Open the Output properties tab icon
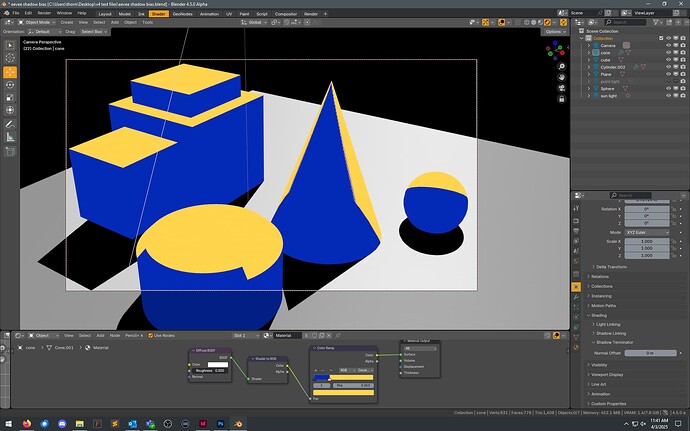Screen dimensions: 690x431 (576, 231)
